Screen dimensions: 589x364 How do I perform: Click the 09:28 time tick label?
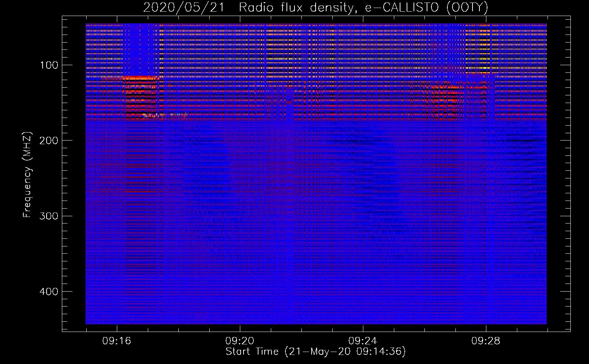(486, 341)
